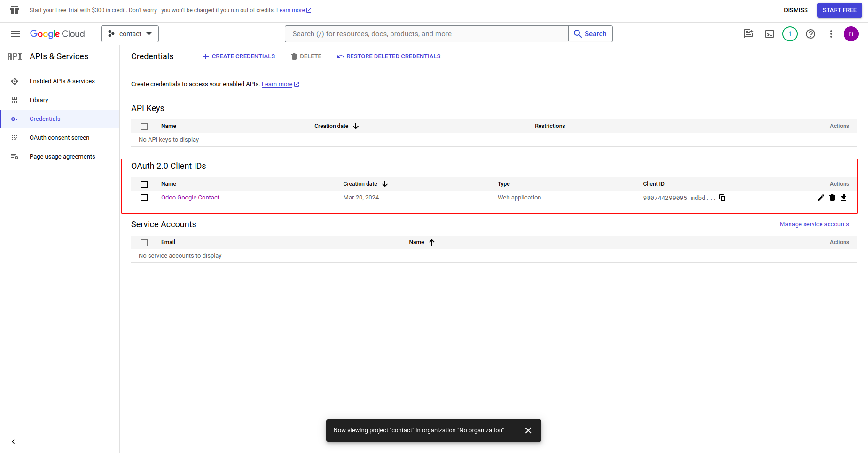
Task: Download the Odoo Google Contact OAuth client JSON
Action: 844,198
